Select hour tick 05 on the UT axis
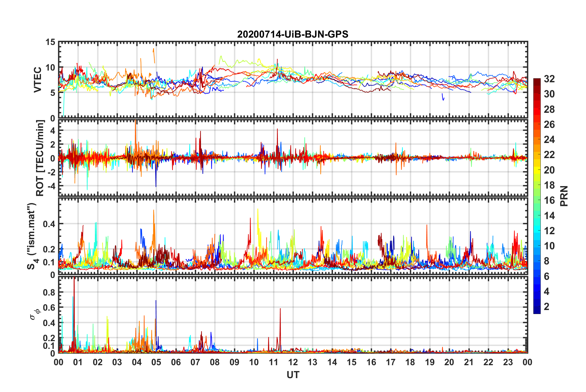 (x=156, y=362)
